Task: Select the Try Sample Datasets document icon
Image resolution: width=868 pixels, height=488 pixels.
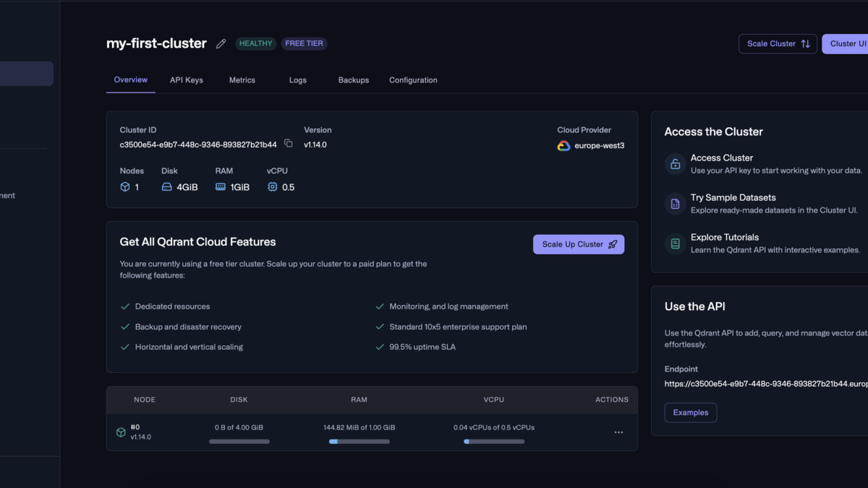Action: pyautogui.click(x=675, y=204)
